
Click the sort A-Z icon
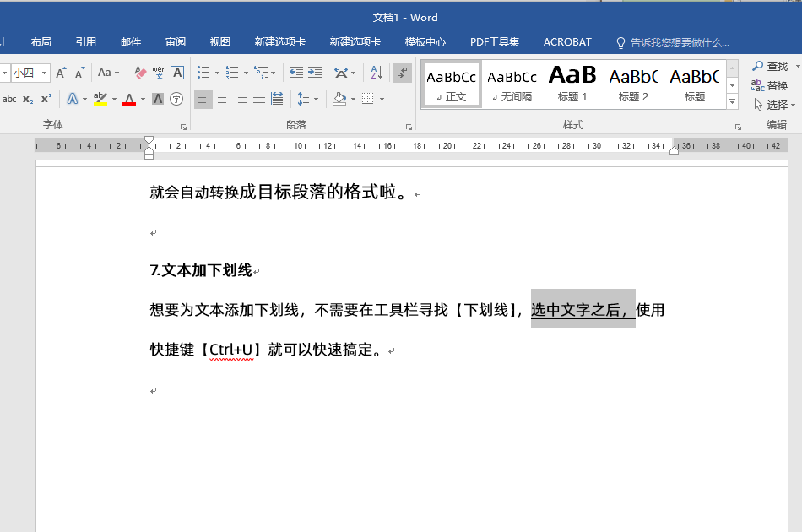[377, 73]
